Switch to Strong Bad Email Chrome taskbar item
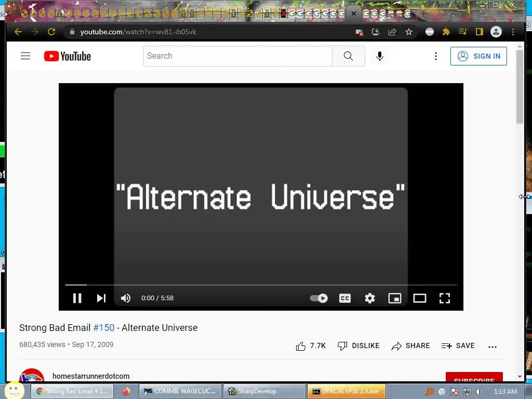 pos(73,391)
